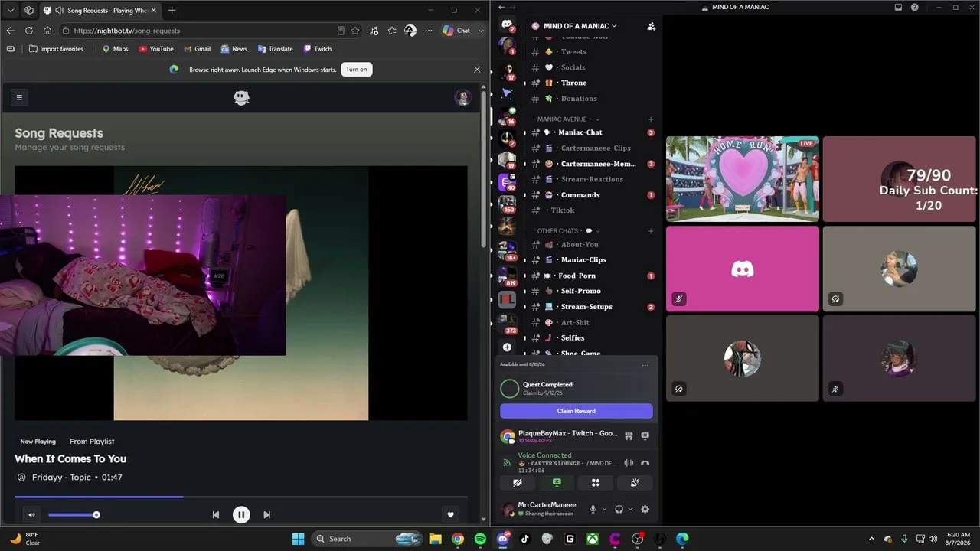Open the Translate bookmark
Image resolution: width=980 pixels, height=551 pixels.
(276, 49)
